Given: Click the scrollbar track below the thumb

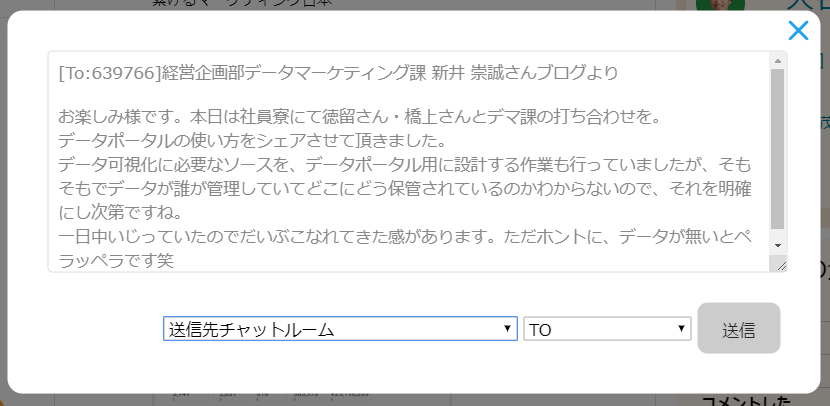Looking at the screenshot, I should [x=778, y=234].
